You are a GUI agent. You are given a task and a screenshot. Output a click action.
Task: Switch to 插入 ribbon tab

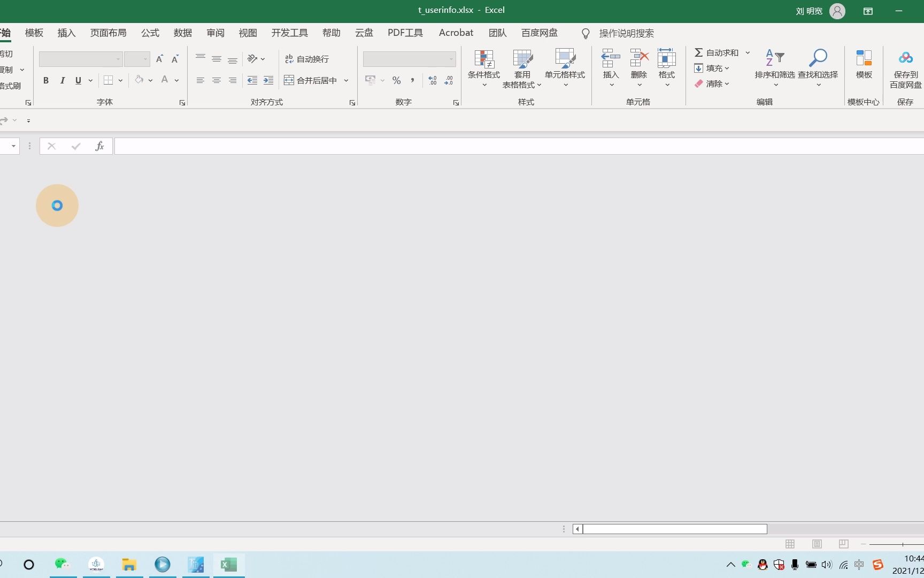(x=67, y=33)
